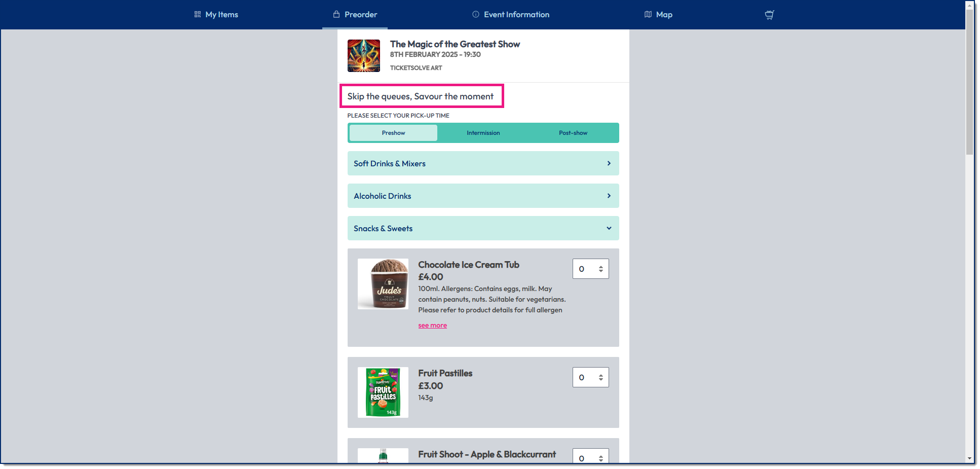This screenshot has width=980, height=469.
Task: Open the shopping basket icon
Action: (769, 15)
